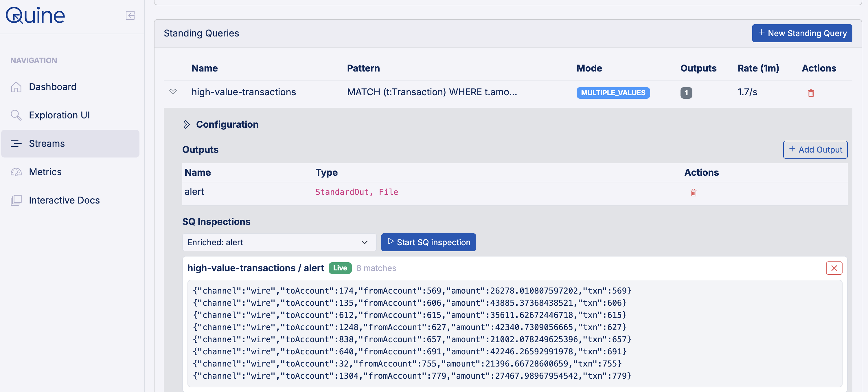
Task: Open Interactive Docs
Action: pyautogui.click(x=70, y=200)
